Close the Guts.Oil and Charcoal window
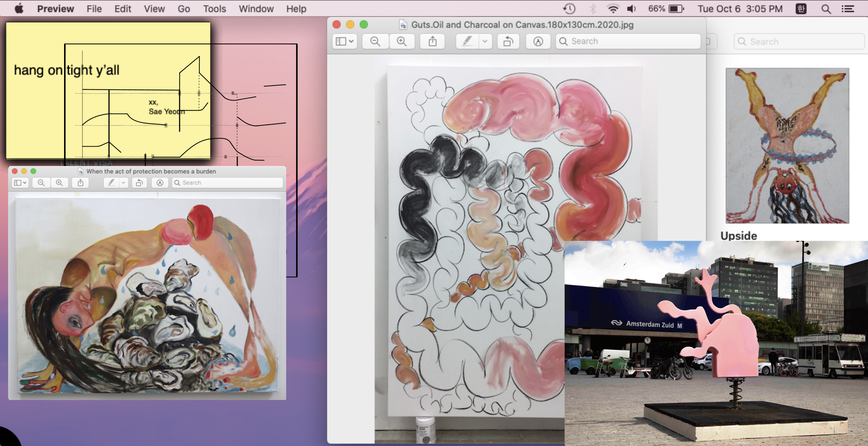This screenshot has height=446, width=868. 336,24
